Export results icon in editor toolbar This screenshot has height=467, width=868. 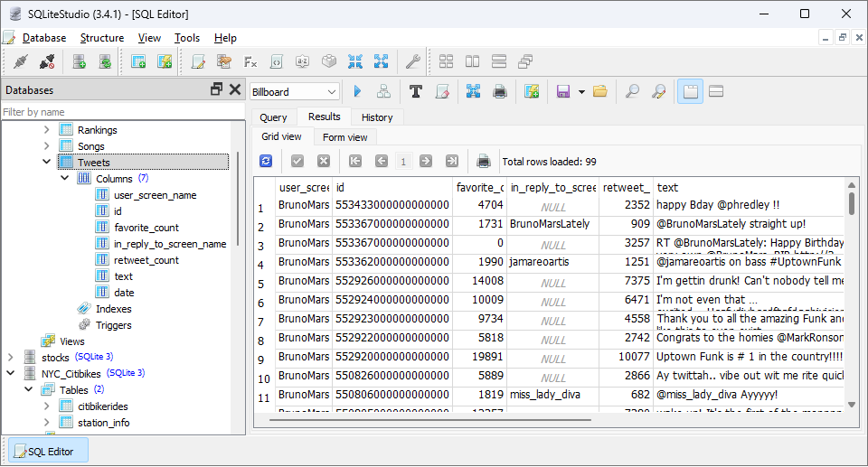473,91
